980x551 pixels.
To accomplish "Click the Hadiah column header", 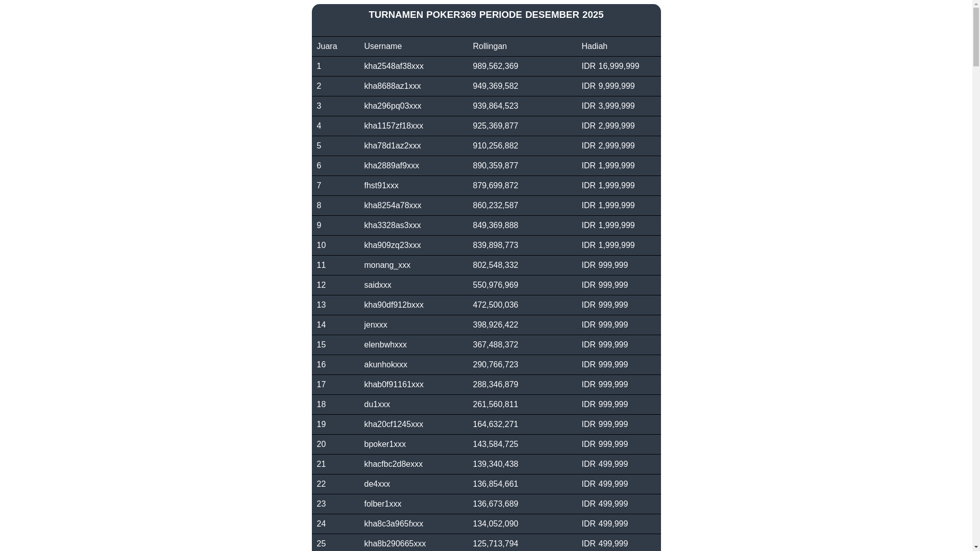I will [594, 46].
